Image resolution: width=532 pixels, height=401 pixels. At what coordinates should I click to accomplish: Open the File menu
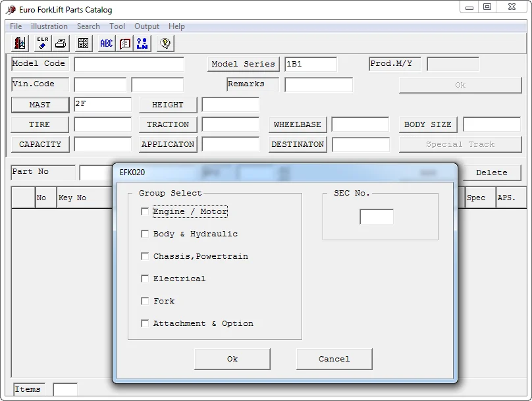pyautogui.click(x=16, y=26)
